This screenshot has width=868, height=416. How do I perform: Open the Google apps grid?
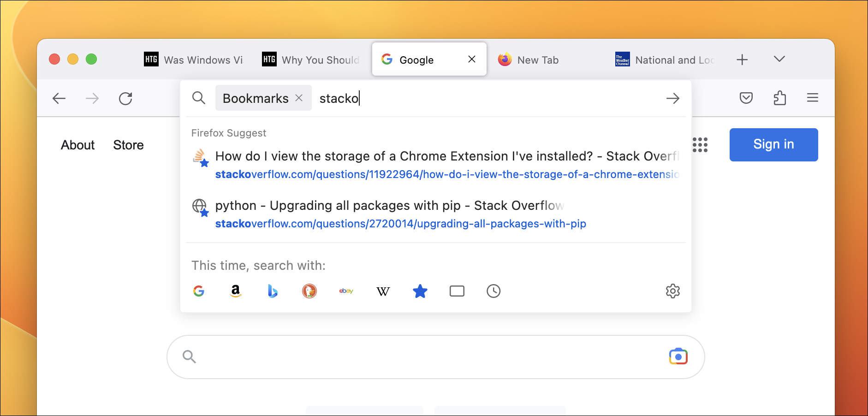(x=700, y=145)
